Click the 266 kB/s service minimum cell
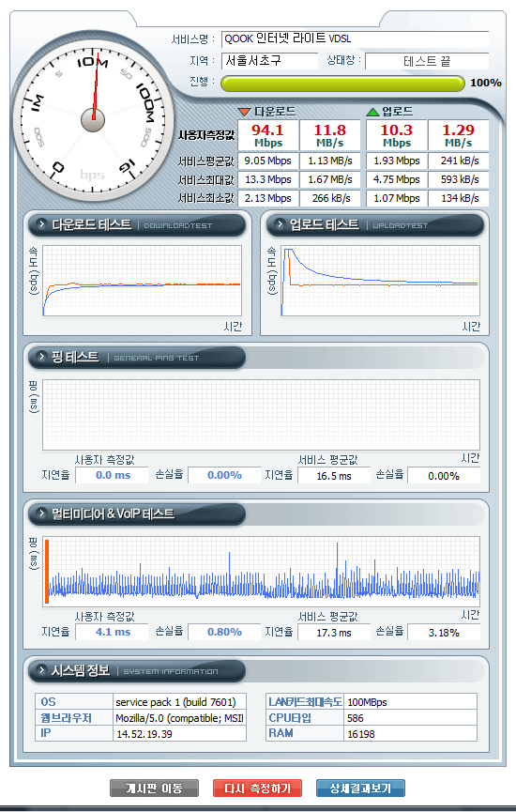Viewport: 516px width, 812px height. click(330, 198)
